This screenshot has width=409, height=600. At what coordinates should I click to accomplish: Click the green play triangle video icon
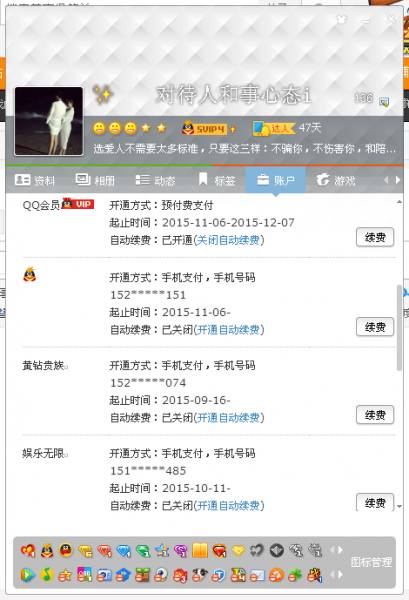click(27, 575)
